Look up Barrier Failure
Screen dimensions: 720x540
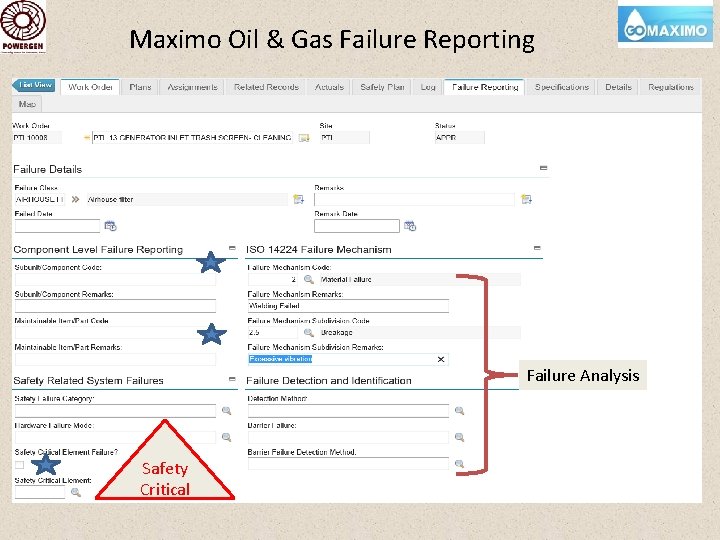[x=459, y=437]
